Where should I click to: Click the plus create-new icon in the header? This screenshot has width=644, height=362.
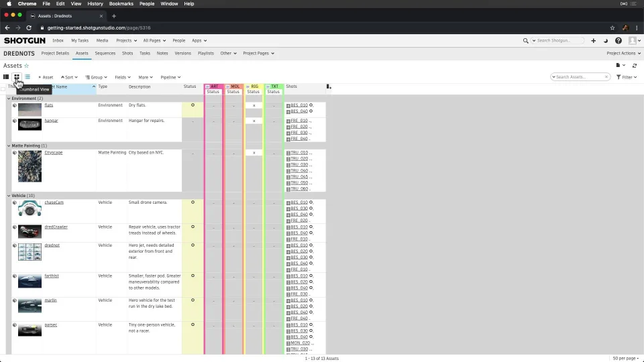pyautogui.click(x=593, y=41)
